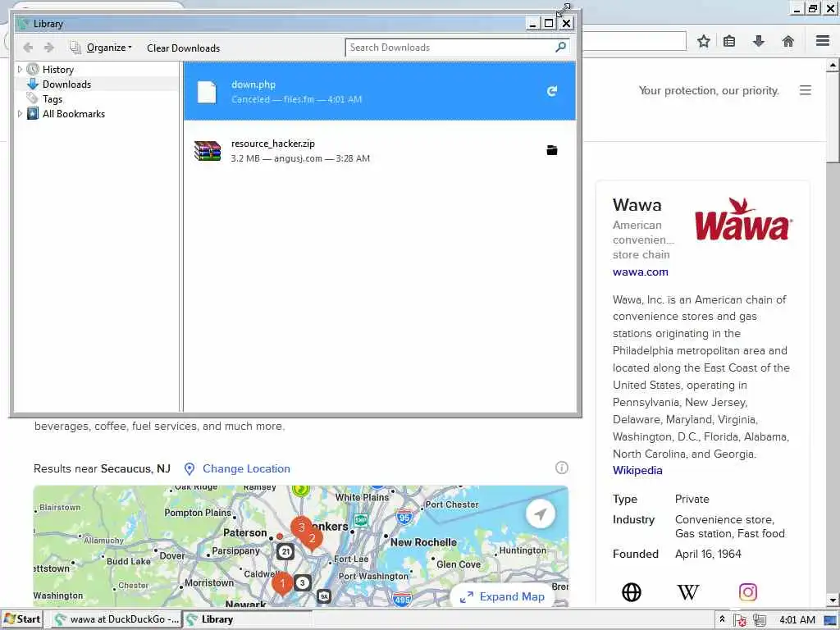The height and width of the screenshot is (630, 840).
Task: Open the browser downloads arrow button
Action: click(x=759, y=41)
